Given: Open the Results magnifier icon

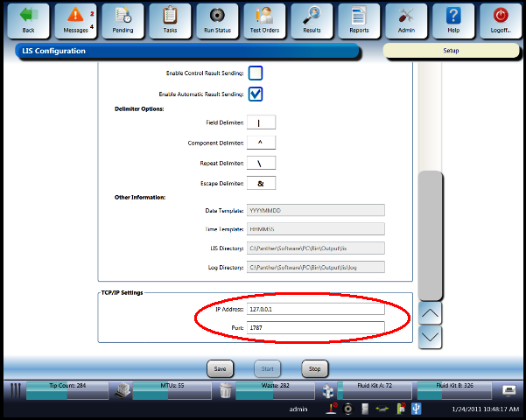Looking at the screenshot, I should pos(312,17).
